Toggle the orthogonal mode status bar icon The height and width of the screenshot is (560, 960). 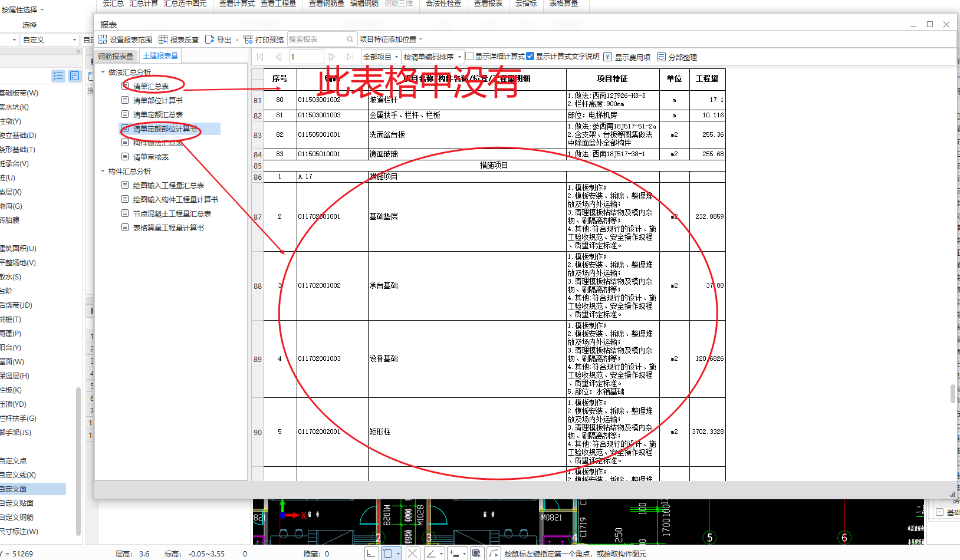[x=371, y=554]
